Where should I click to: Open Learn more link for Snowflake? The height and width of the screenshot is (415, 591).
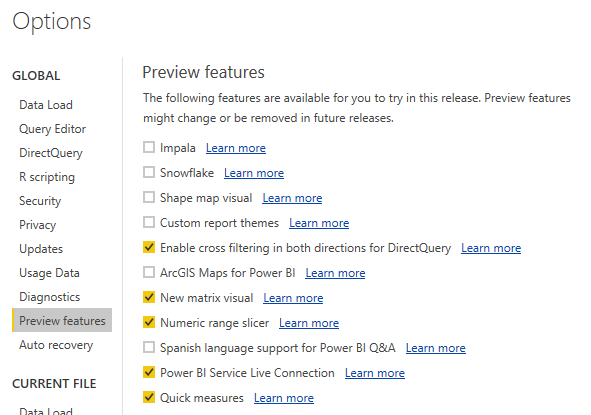tap(254, 173)
